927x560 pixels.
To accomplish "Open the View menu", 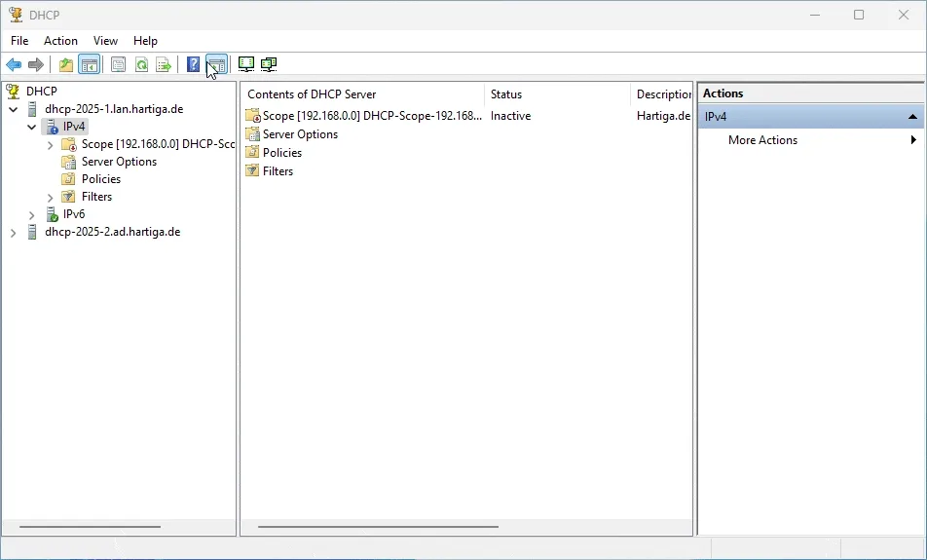I will click(x=105, y=41).
